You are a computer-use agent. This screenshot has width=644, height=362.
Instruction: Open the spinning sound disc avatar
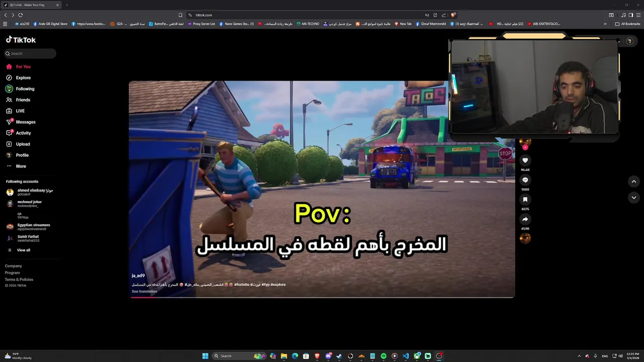coord(525,238)
